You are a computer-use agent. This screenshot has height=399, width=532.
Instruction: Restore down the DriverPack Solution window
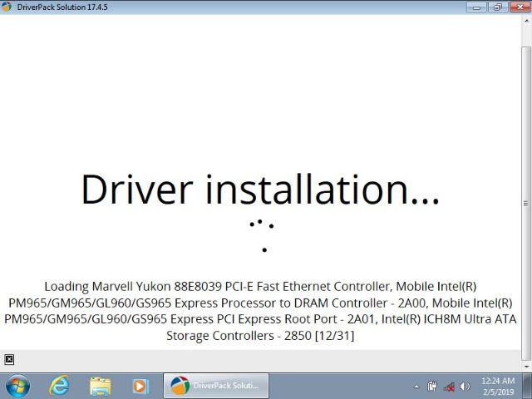497,7
